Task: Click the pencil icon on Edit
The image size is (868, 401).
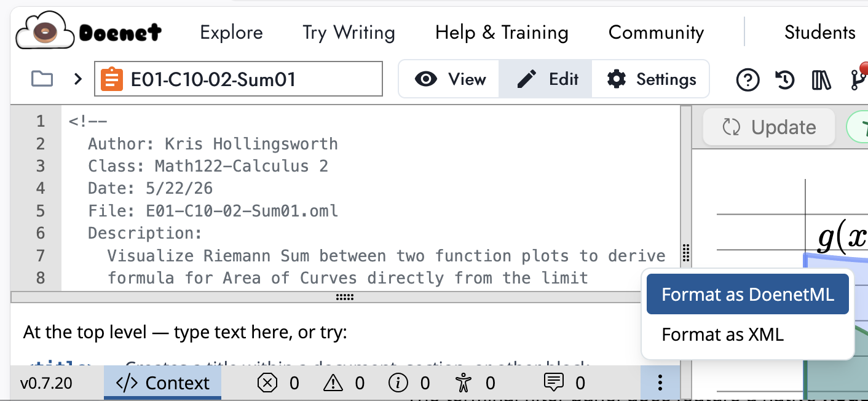Action: [526, 79]
